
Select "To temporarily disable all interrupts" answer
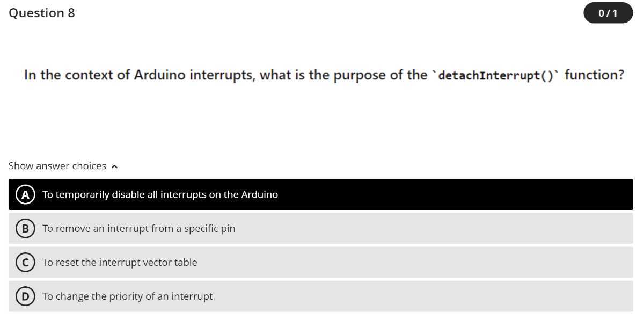point(321,194)
